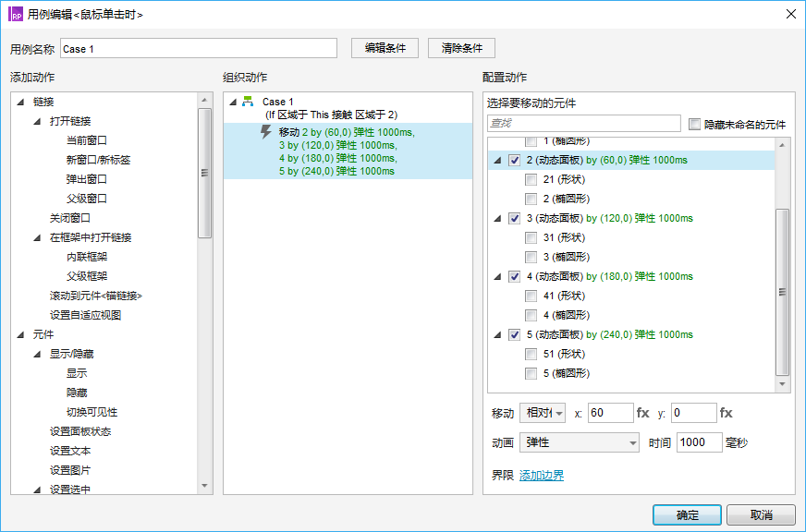Click the lightning bolt move action icon
Viewport: 806px width, 532px height.
[x=266, y=133]
